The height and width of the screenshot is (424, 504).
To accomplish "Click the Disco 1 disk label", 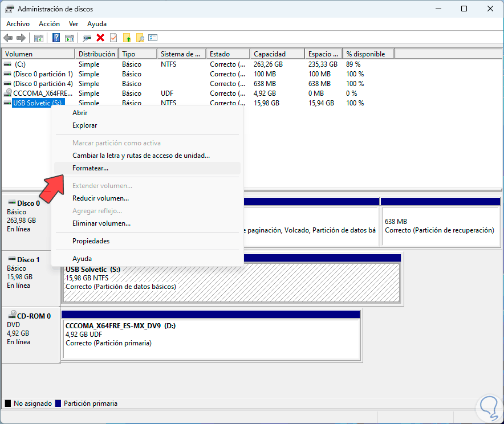I will click(29, 259).
